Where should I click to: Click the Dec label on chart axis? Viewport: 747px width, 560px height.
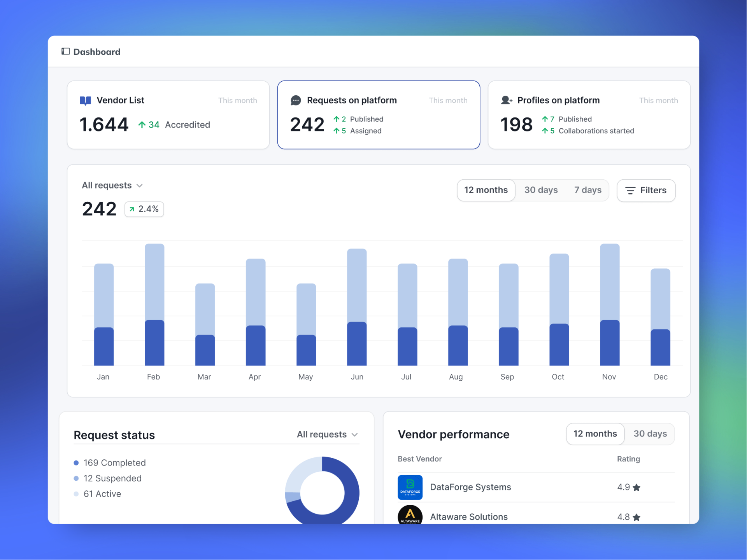click(x=661, y=377)
